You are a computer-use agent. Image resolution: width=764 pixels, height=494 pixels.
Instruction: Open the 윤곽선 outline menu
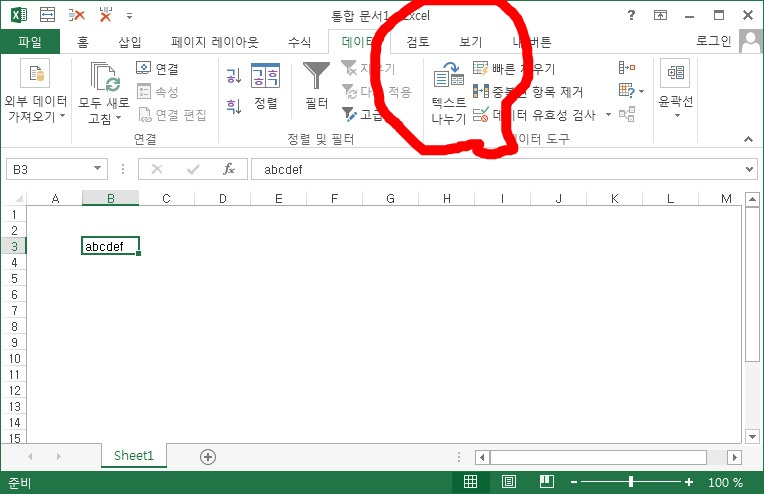(675, 89)
